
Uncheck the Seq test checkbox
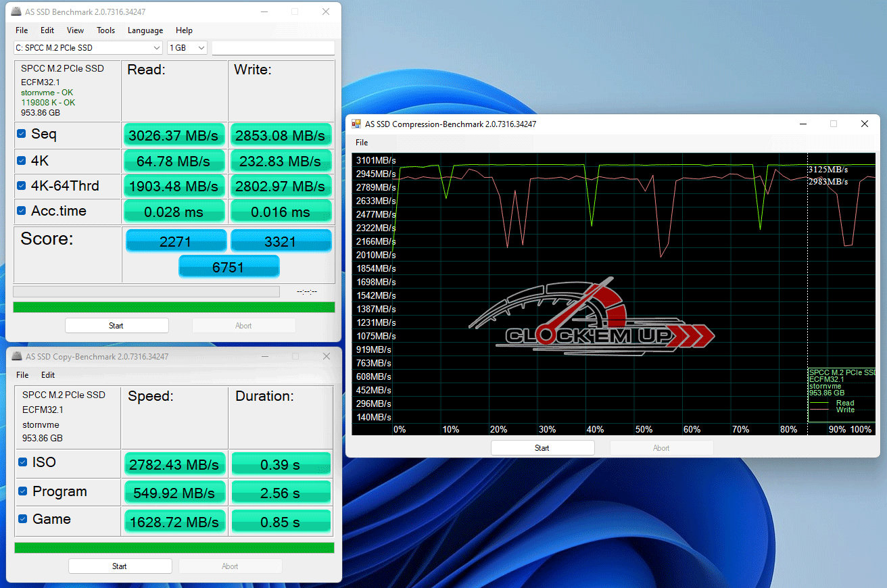click(22, 134)
